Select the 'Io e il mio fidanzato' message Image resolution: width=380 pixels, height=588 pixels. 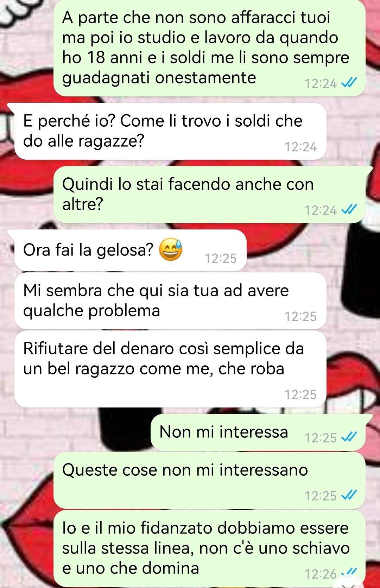tap(209, 548)
